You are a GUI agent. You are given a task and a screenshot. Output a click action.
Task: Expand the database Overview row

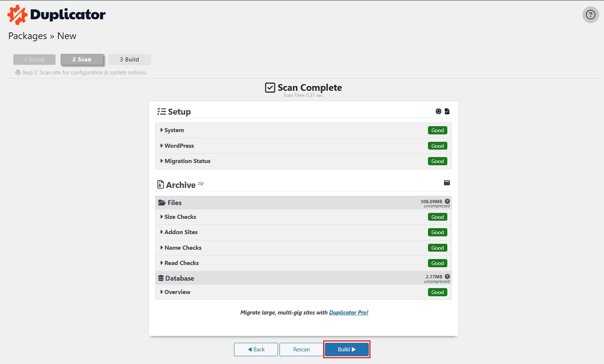coord(177,292)
